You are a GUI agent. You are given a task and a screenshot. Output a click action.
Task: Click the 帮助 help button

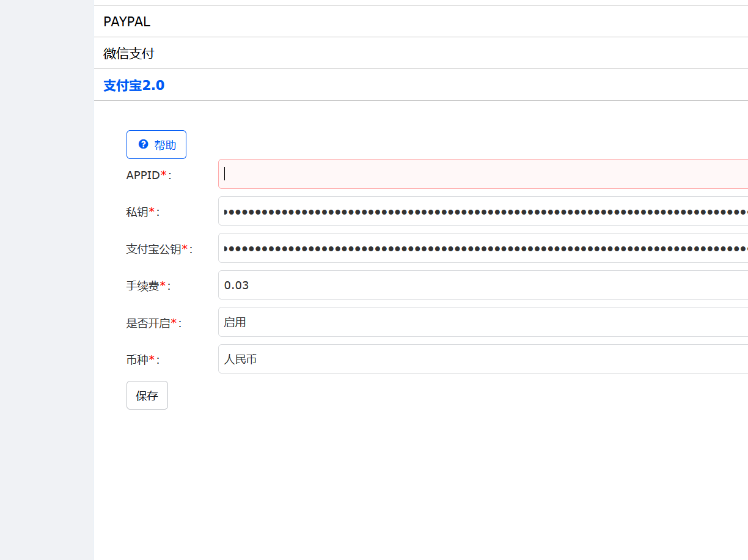pyautogui.click(x=156, y=144)
